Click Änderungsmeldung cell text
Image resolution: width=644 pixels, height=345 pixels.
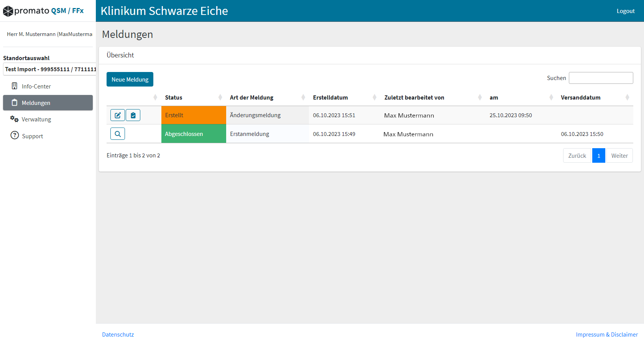click(x=255, y=115)
